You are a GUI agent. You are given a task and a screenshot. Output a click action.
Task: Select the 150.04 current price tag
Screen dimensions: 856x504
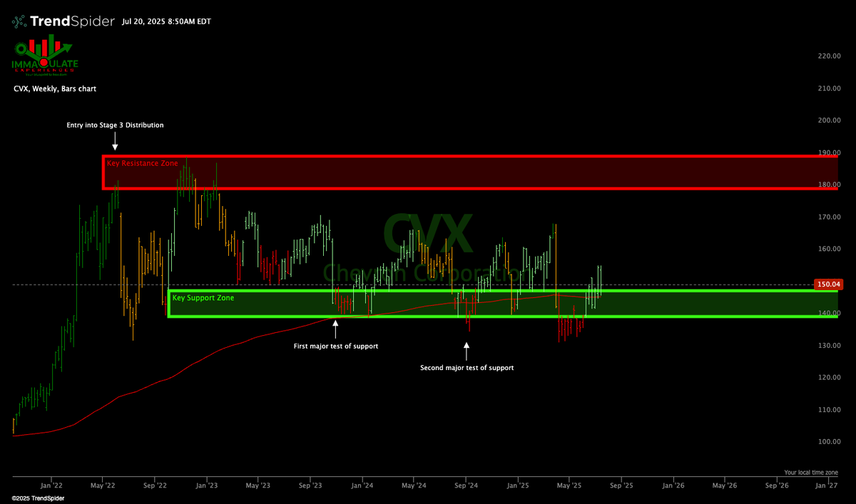pyautogui.click(x=829, y=284)
